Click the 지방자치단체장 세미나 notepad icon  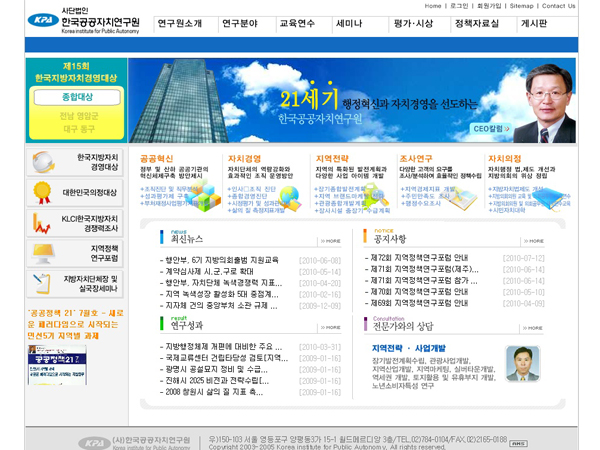coord(42,284)
